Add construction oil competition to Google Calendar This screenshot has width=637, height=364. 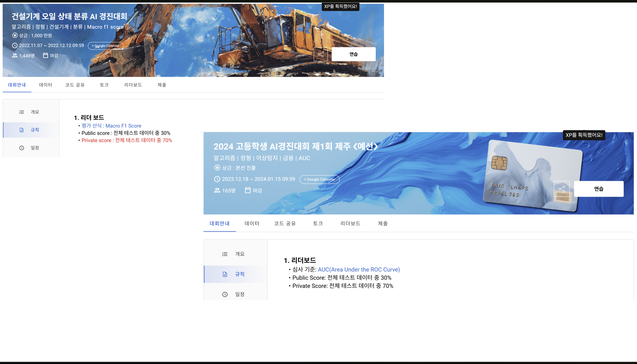[106, 45]
